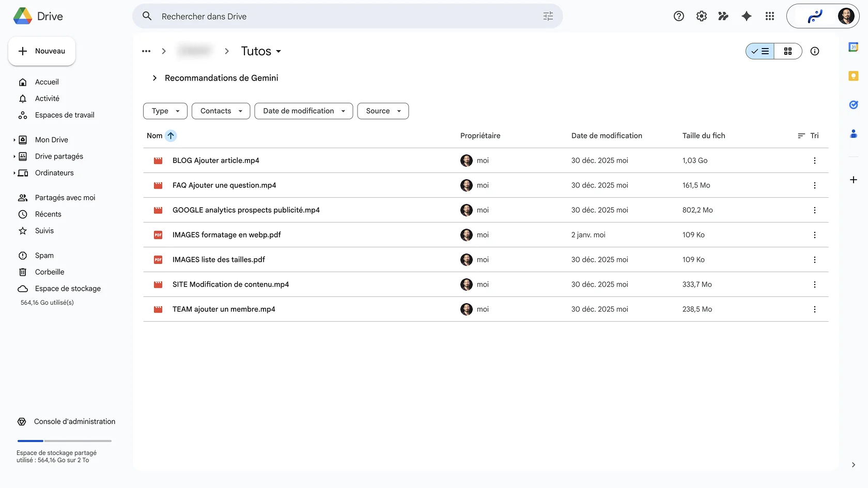Open more actions for FAQ Ajouter une question.mp4

[815, 185]
